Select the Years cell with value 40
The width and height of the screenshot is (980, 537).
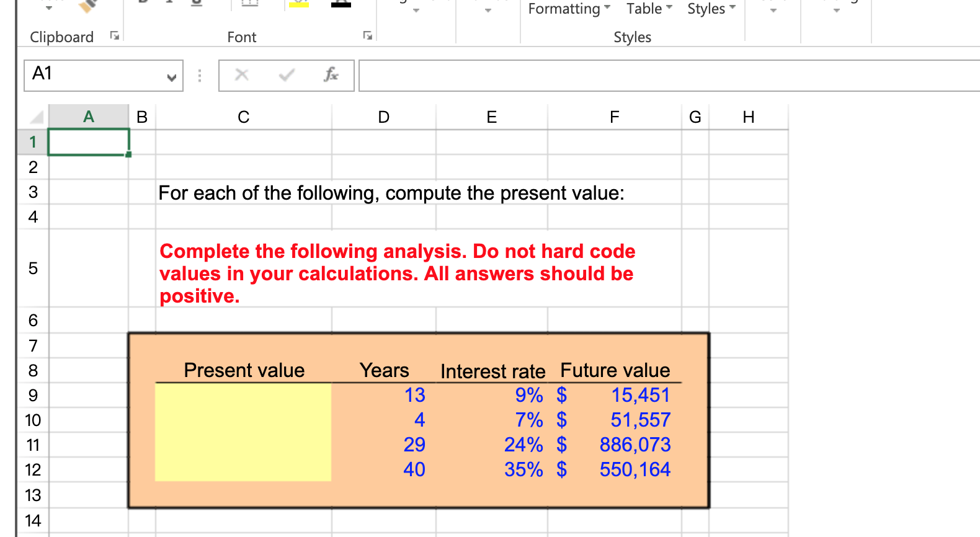coord(384,469)
